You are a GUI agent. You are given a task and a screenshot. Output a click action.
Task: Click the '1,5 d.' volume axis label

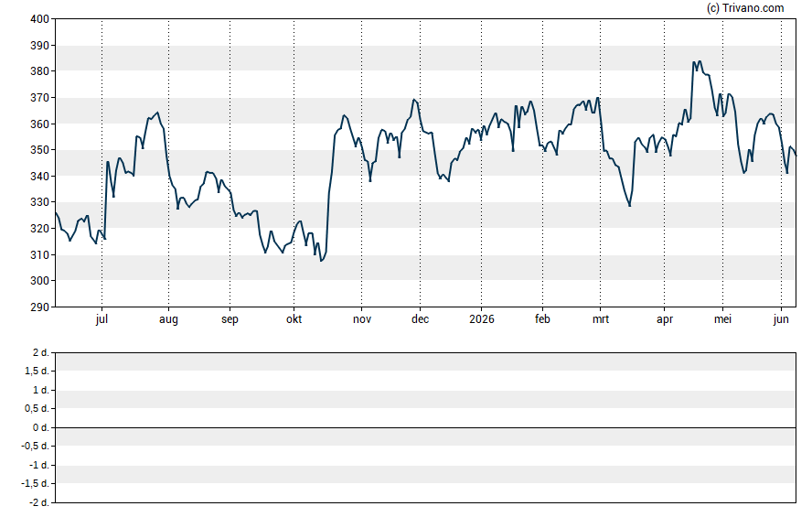[x=37, y=371]
